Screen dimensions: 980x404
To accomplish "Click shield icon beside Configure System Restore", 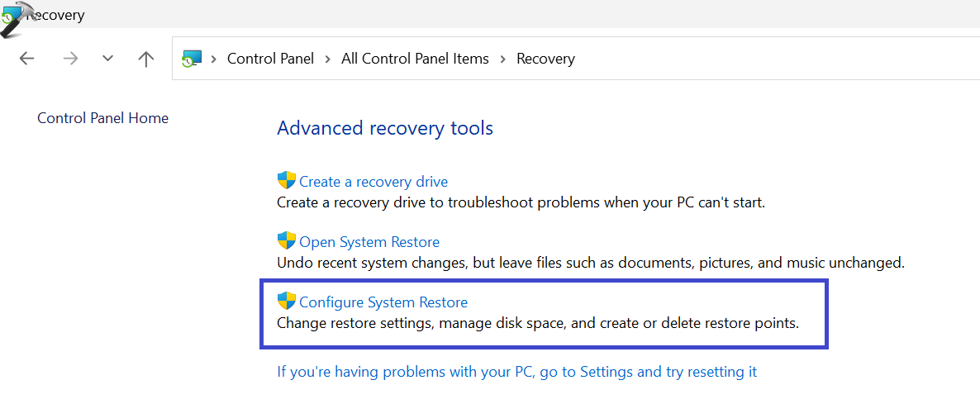I will [286, 302].
